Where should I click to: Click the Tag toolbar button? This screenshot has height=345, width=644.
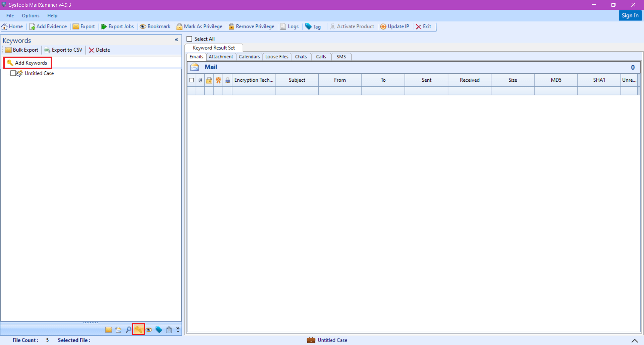(313, 26)
